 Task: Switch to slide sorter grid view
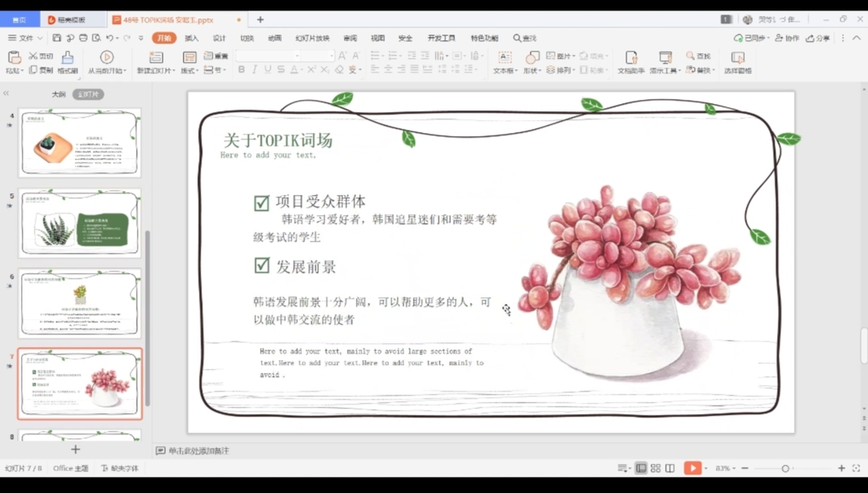[x=655, y=468]
